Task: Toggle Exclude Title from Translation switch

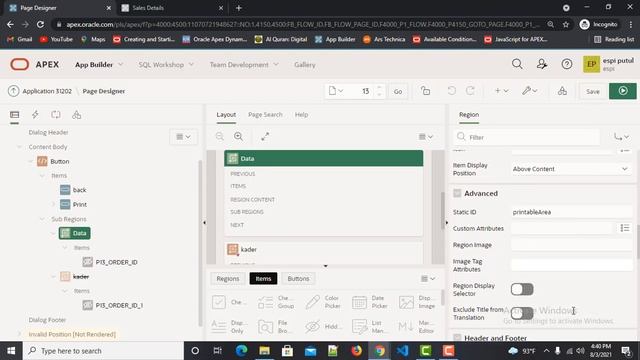Action: (x=522, y=313)
